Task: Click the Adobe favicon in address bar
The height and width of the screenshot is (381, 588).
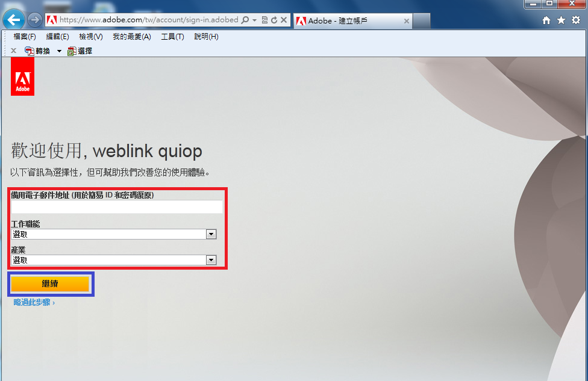Action: tap(52, 20)
